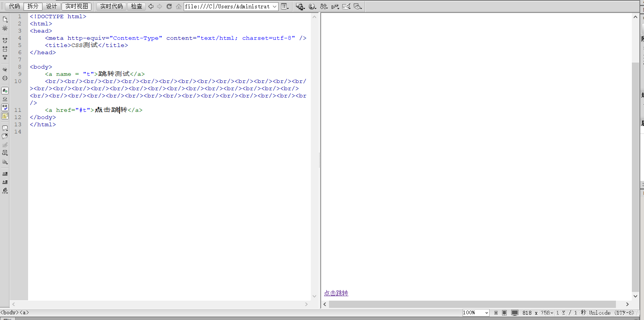The image size is (644, 320).
Task: Toggle line numbers display
Action: (5, 91)
